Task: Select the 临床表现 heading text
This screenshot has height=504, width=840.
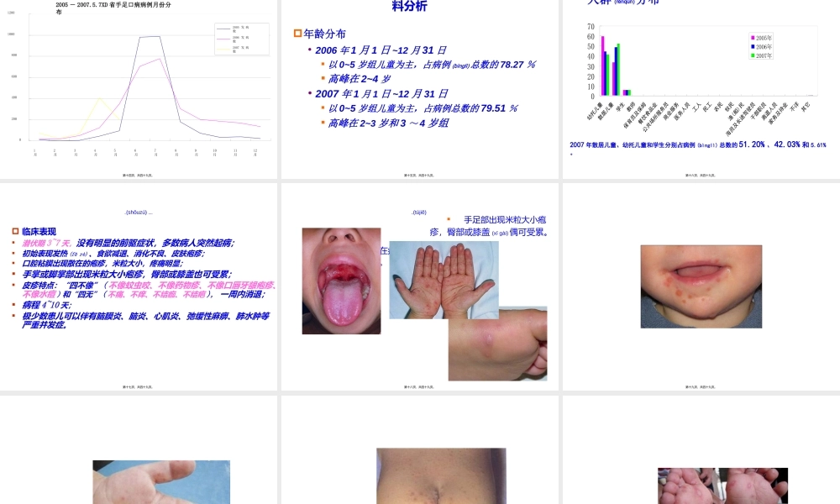Action: [x=39, y=231]
